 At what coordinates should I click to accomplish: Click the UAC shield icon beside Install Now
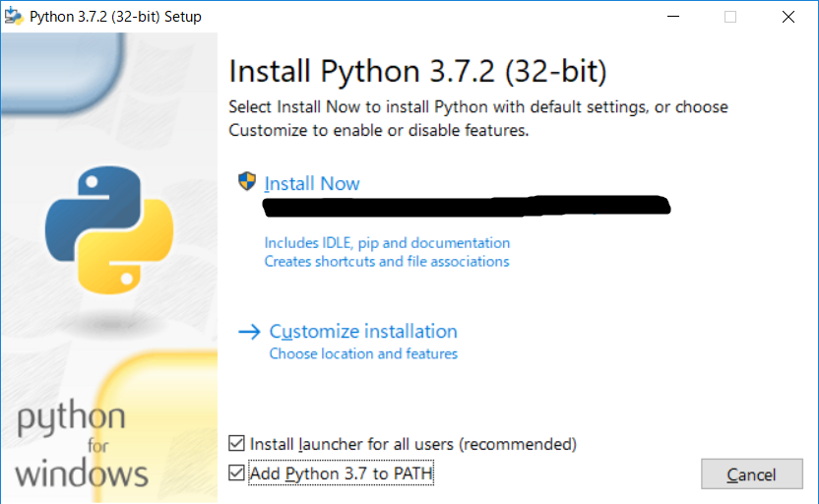tap(247, 181)
